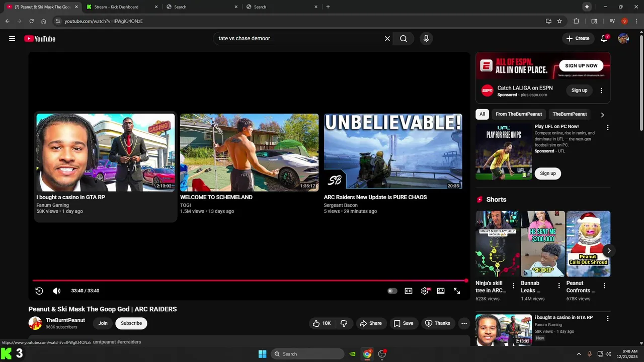
Task: Enter full screen mode icon
Action: tap(457, 291)
